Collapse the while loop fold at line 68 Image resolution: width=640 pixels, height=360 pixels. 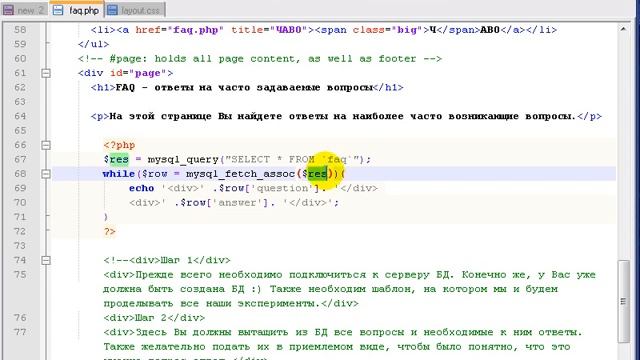pos(46,174)
